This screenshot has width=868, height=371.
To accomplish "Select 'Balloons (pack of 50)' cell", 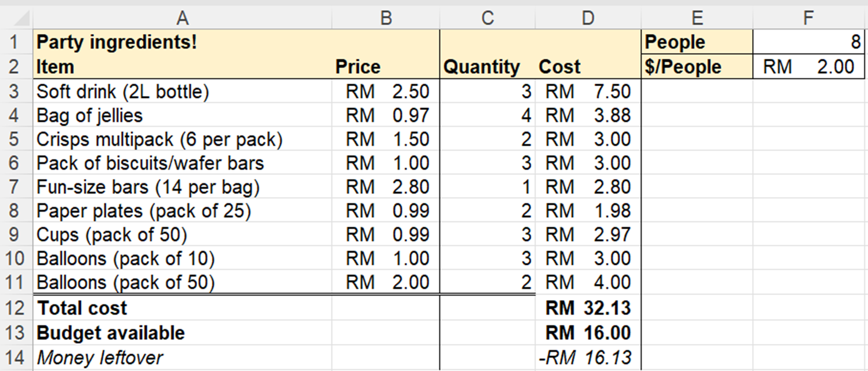I will (182, 282).
